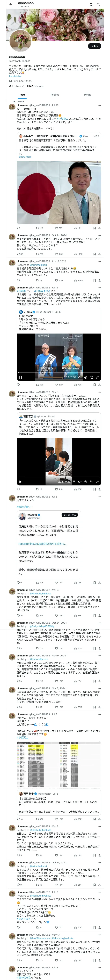Open the more menu on the pinned post
This screenshot has height=980, width=110.
coord(99,105)
